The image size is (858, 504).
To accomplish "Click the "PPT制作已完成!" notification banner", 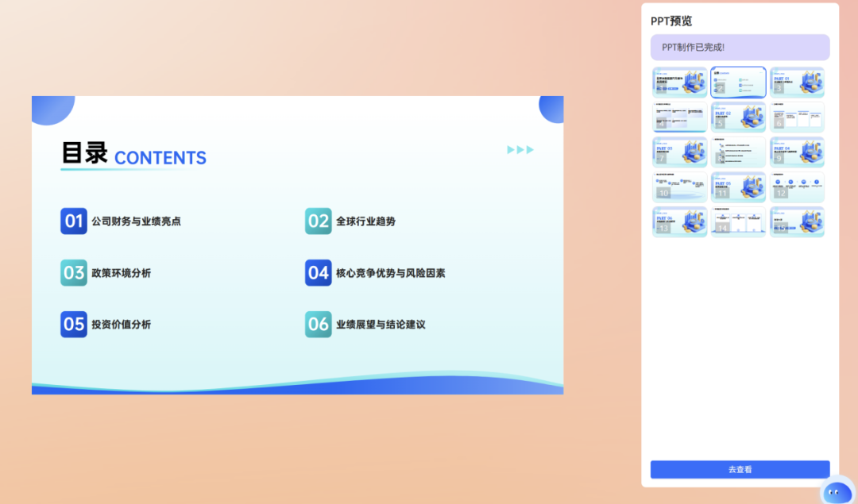I will click(x=739, y=48).
